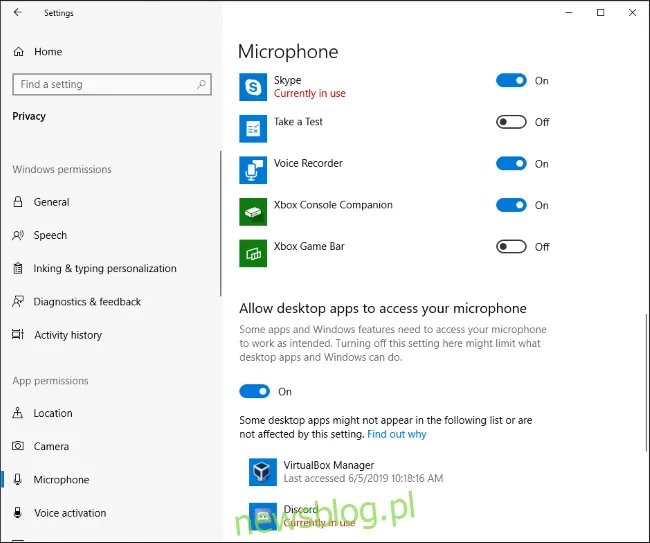Click the Diagnostics & feedback icon
The image size is (650, 543).
point(18,301)
